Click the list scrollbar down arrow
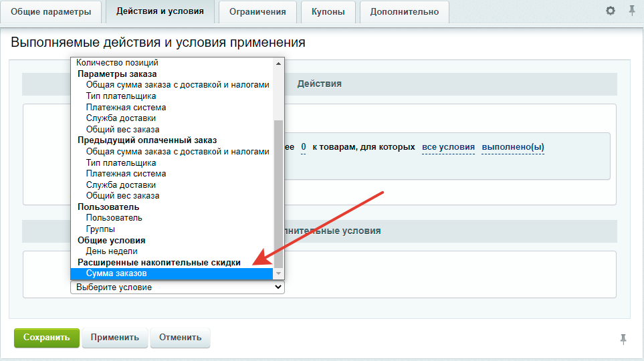The width and height of the screenshot is (644, 361). [278, 273]
